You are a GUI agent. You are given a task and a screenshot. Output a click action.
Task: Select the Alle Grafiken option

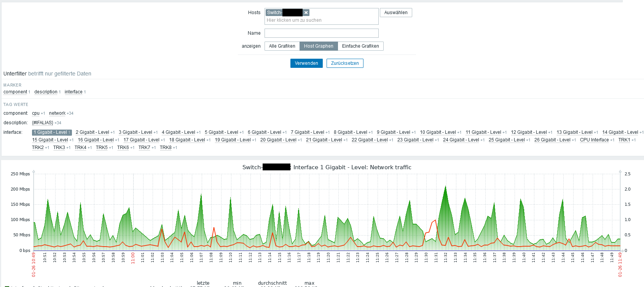click(282, 46)
